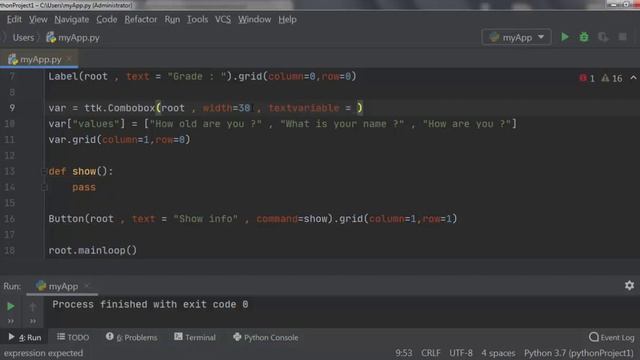Place cursor on root.mainloop() line
Image resolution: width=640 pixels, height=360 pixels.
click(x=93, y=250)
